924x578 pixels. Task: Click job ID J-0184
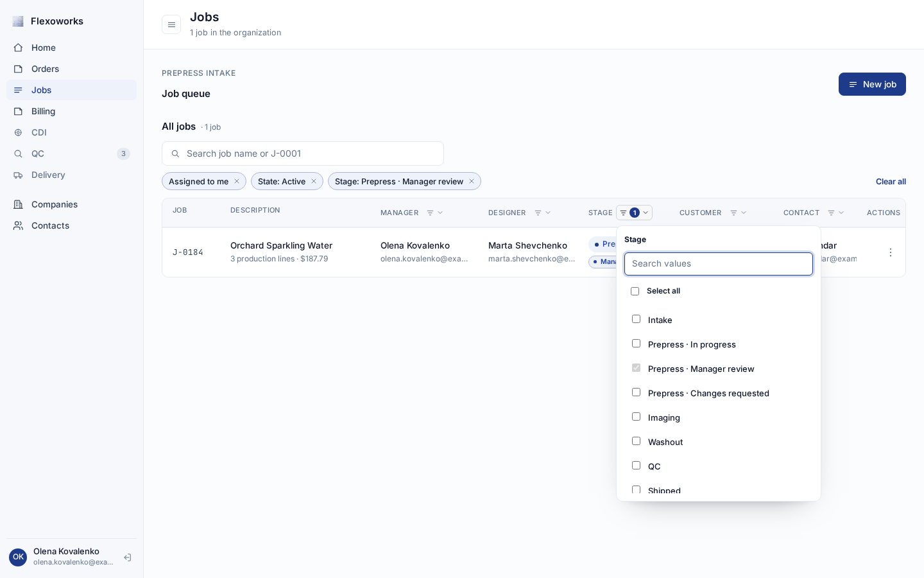(188, 252)
